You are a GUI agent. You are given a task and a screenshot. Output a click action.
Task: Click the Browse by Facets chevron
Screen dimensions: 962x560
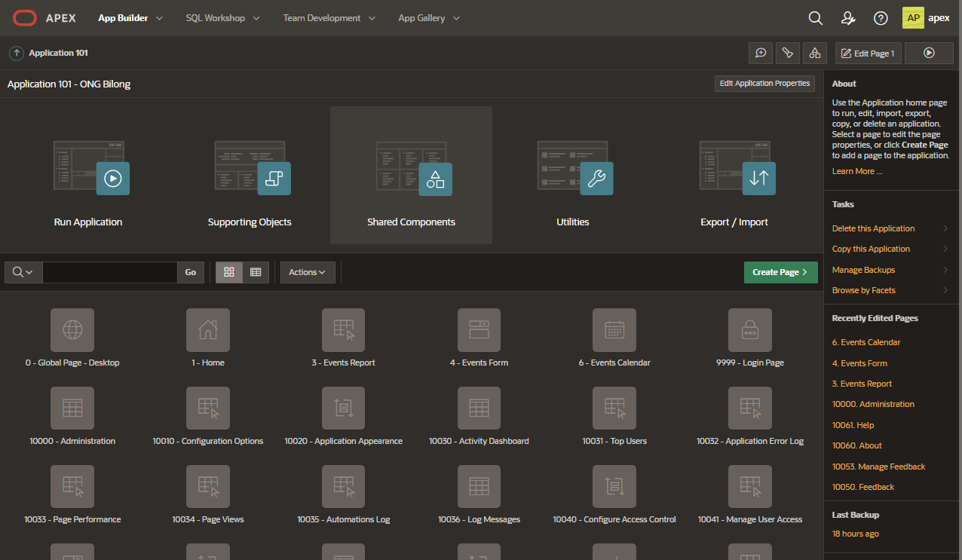point(945,290)
